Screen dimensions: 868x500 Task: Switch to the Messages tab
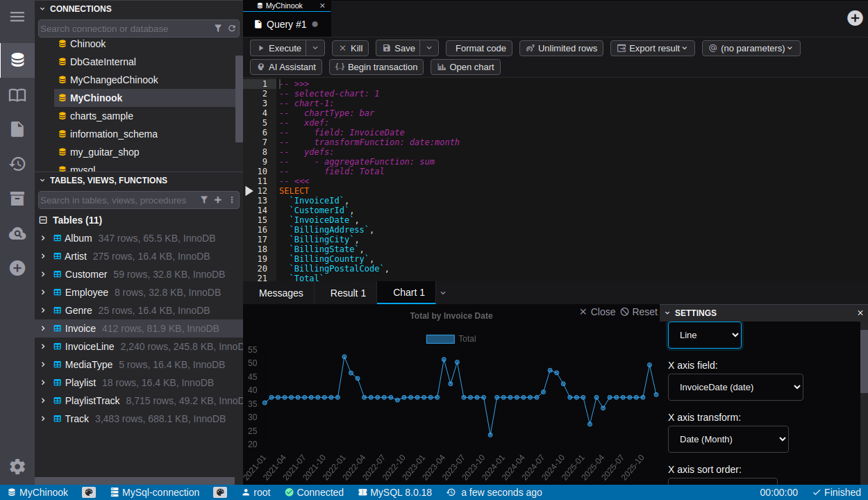point(281,293)
